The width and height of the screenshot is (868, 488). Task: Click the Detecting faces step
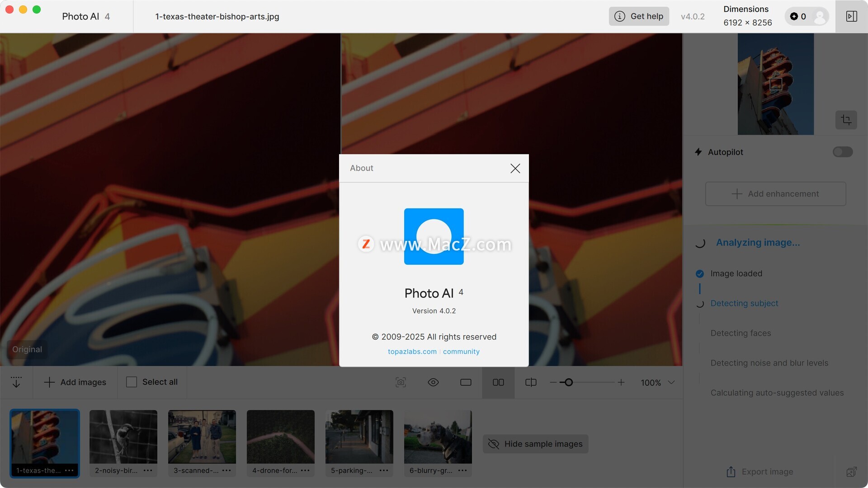coord(741,333)
